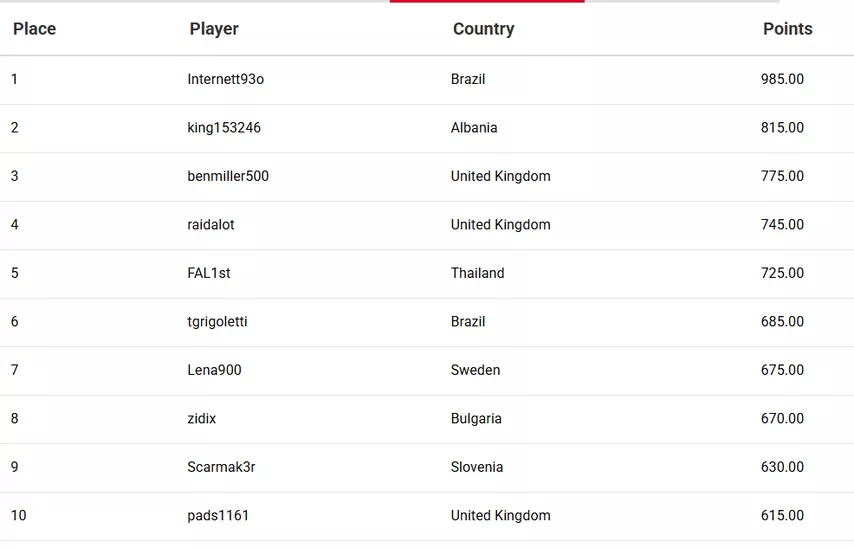
Task: Click the Scarmak3r player name
Action: tap(221, 467)
